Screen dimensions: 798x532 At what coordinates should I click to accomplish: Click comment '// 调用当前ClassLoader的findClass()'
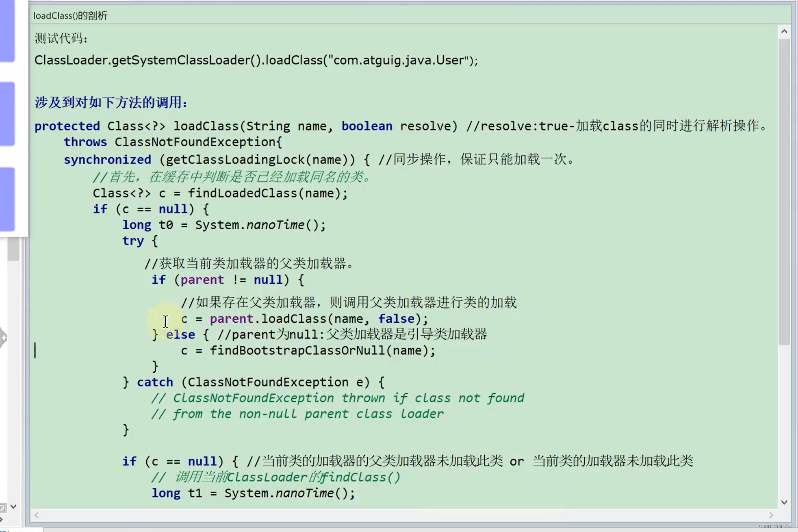point(276,477)
